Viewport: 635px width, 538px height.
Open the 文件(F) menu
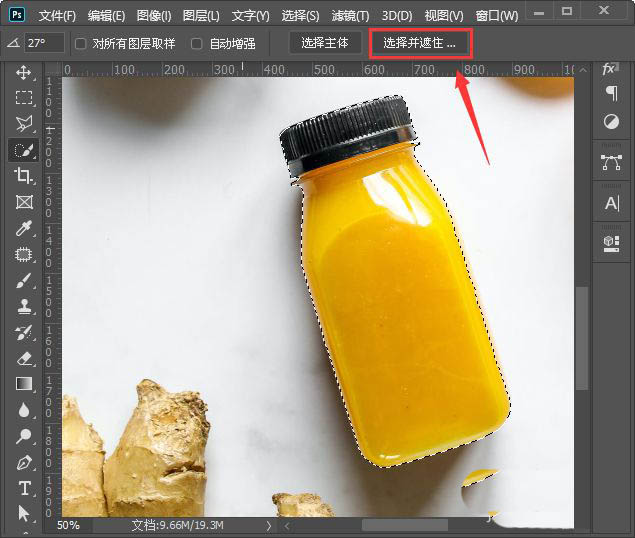(x=57, y=16)
